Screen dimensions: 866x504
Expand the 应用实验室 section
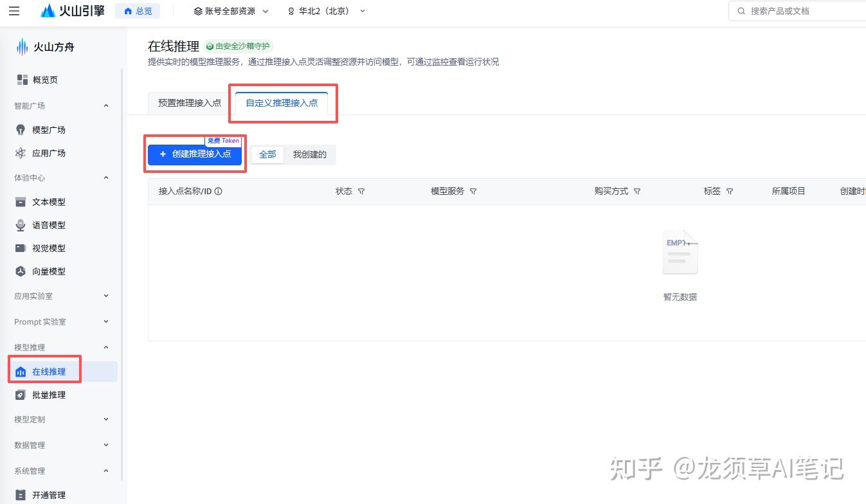coord(62,296)
